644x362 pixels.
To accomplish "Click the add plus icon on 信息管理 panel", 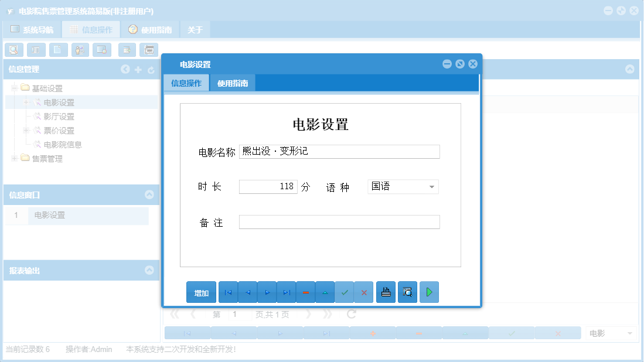I will click(x=138, y=69).
